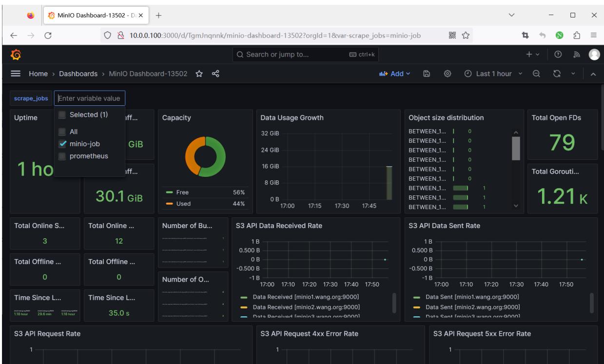Toggle Free series in Capacity legend

[182, 192]
